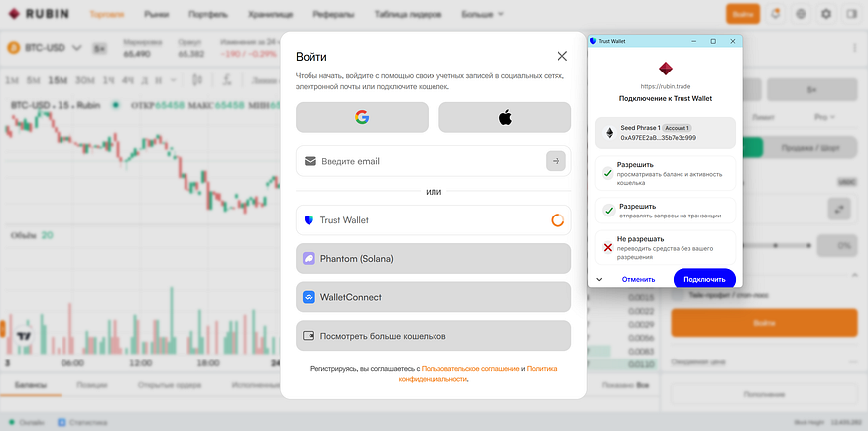868x431 pixels.
Task: Open the Портфель navigation tab
Action: coord(208,15)
